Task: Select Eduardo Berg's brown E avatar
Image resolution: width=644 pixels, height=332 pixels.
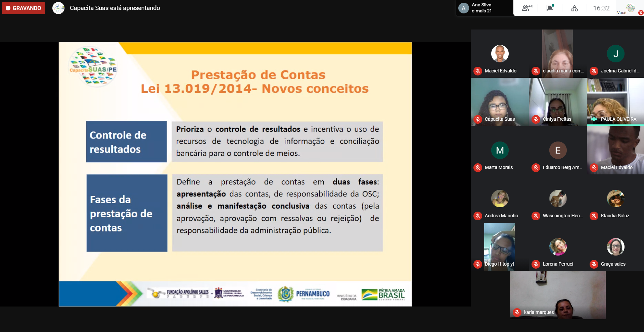Action: pos(558,150)
